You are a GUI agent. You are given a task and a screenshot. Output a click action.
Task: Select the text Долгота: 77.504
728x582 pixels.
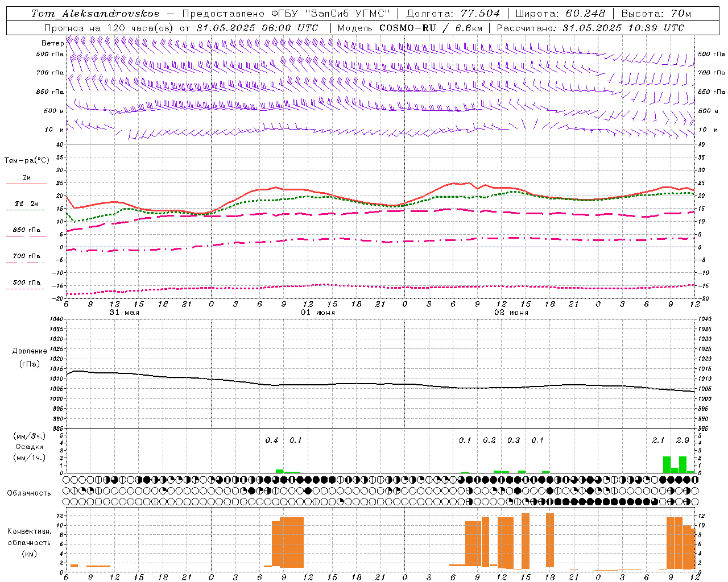pyautogui.click(x=453, y=14)
